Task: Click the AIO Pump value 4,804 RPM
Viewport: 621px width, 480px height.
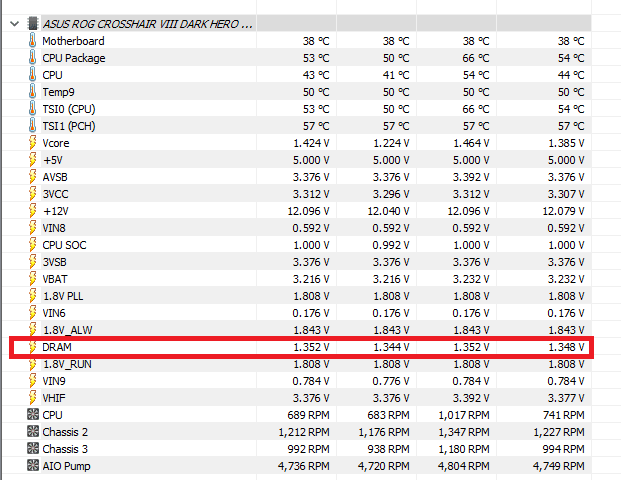Action: (463, 466)
